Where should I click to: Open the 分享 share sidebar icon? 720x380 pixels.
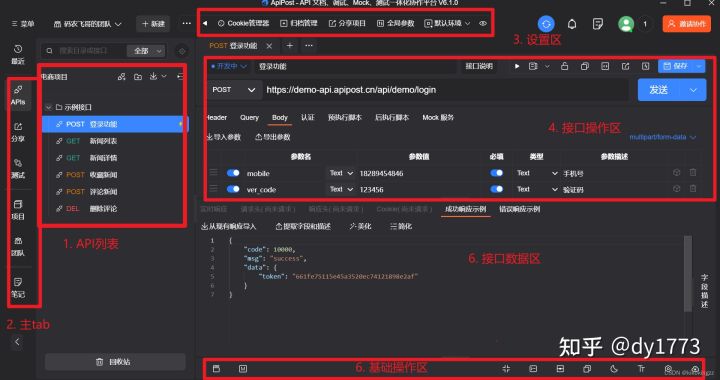tap(18, 132)
